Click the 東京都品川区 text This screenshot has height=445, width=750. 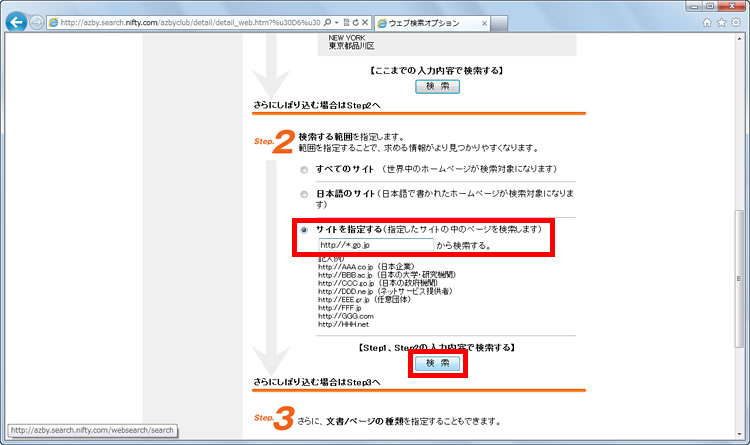pyautogui.click(x=352, y=46)
